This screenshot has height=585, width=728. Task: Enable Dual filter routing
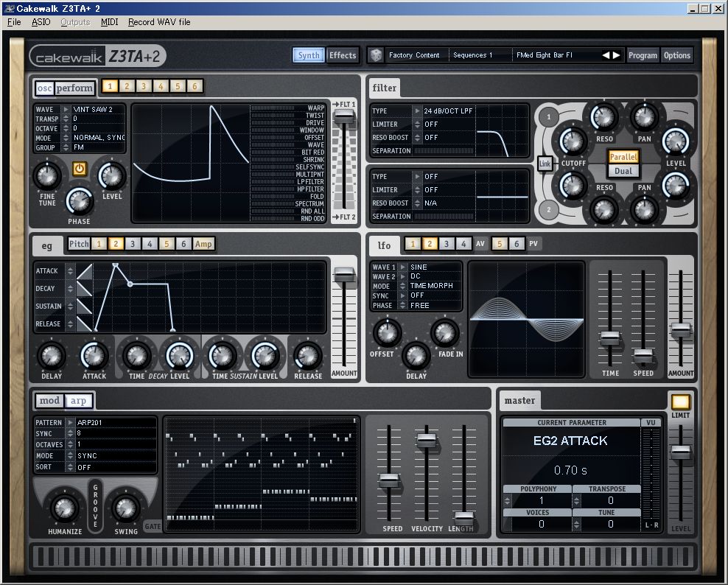click(623, 171)
